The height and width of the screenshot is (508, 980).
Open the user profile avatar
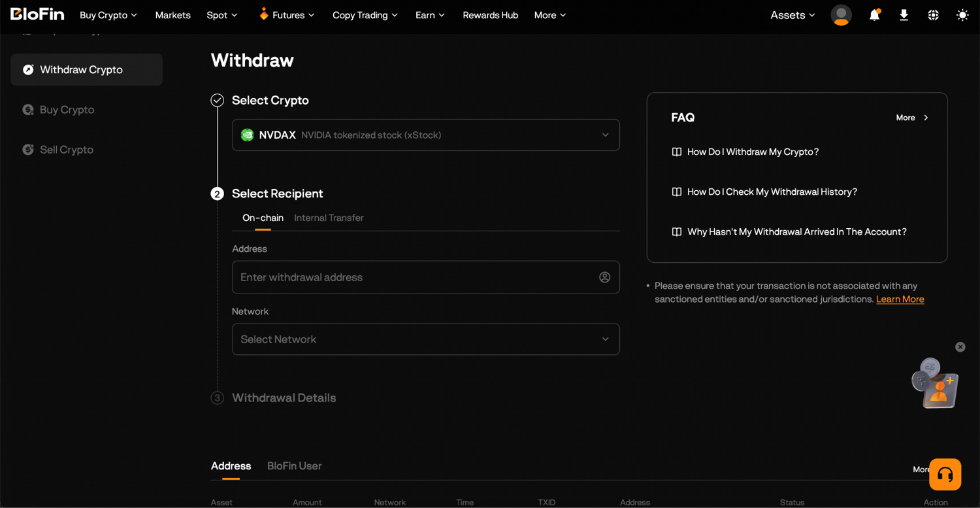[841, 15]
